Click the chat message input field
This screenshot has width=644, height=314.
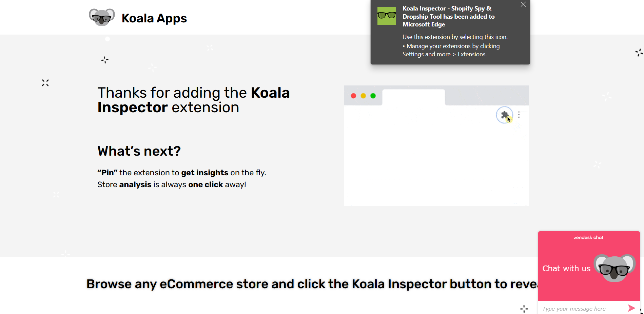pyautogui.click(x=583, y=309)
